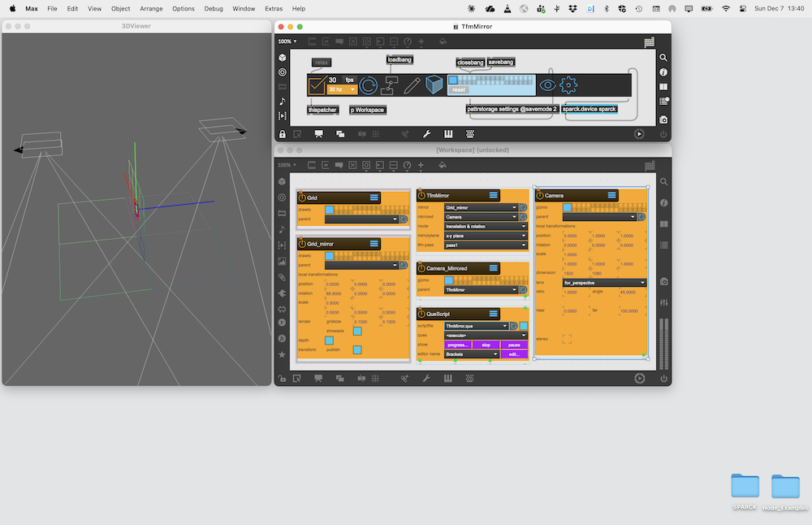Viewport: 812px width, 525px height.
Task: Click the blue gear settings icon
Action: (x=568, y=85)
